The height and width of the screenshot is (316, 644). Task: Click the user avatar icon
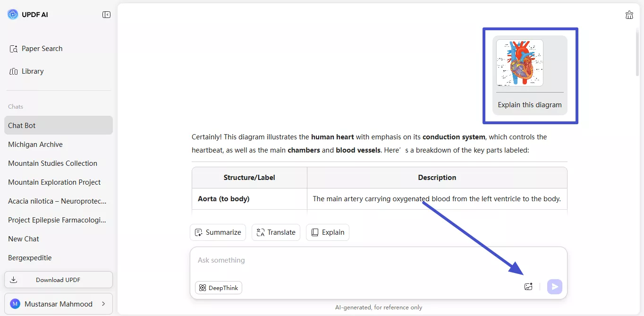[x=15, y=304]
